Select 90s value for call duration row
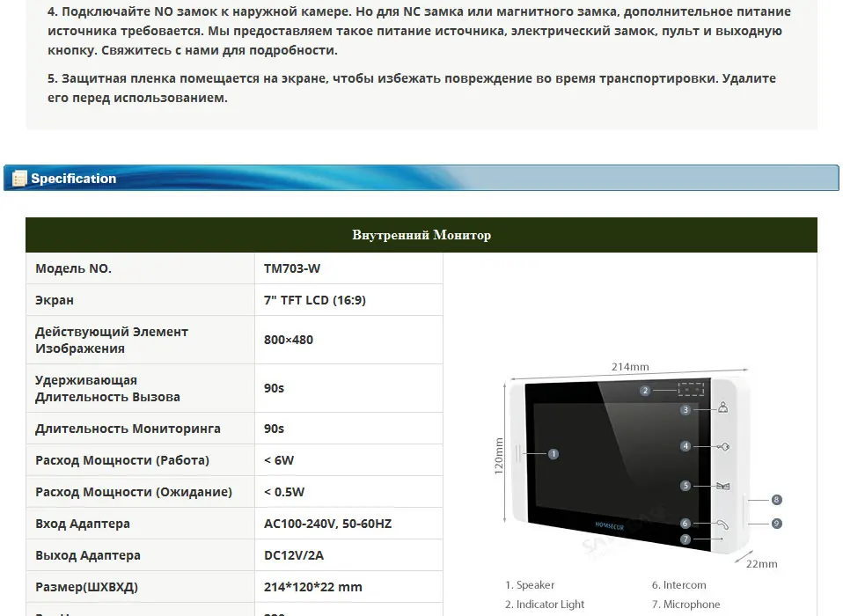This screenshot has height=616, width=843. (x=274, y=388)
